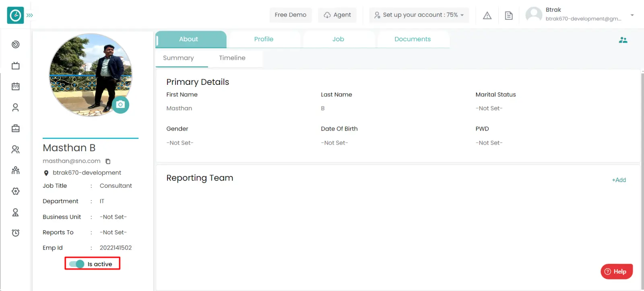644x291 pixels.
Task: Open the TV monitor icon in sidebar
Action: 16,66
